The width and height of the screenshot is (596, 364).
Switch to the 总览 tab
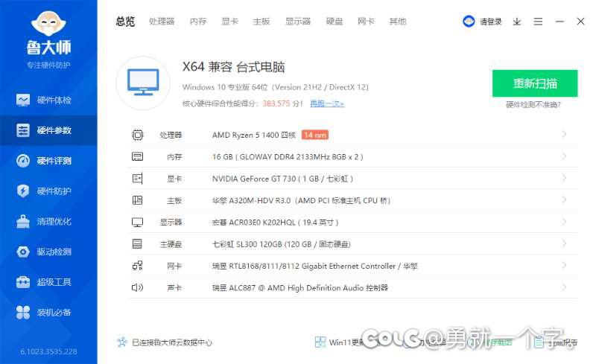(125, 22)
